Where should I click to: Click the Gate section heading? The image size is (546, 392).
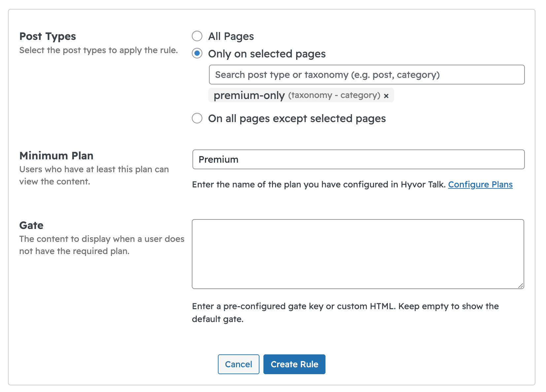tap(31, 225)
